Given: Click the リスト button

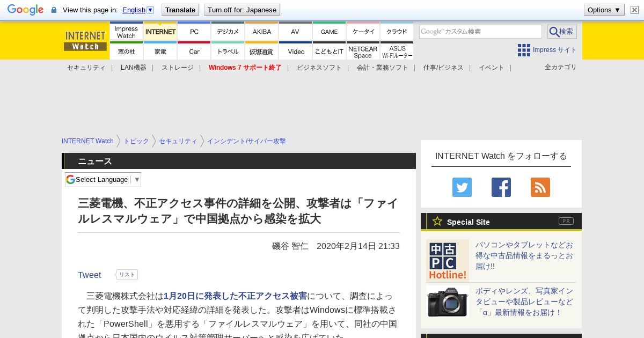Looking at the screenshot, I should (127, 275).
